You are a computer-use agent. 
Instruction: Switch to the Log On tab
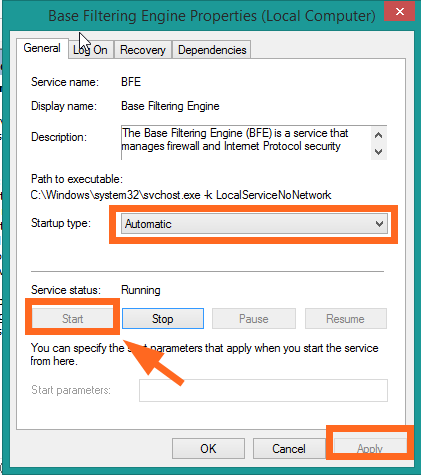click(x=91, y=50)
